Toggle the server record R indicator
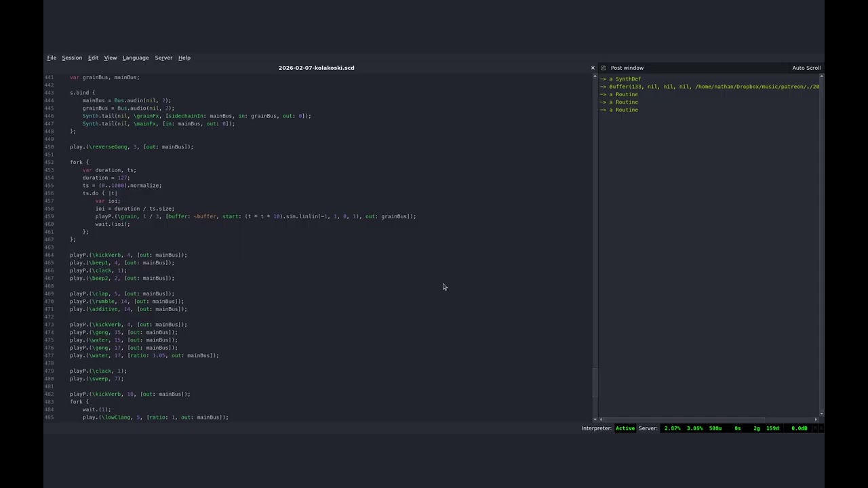 point(820,428)
